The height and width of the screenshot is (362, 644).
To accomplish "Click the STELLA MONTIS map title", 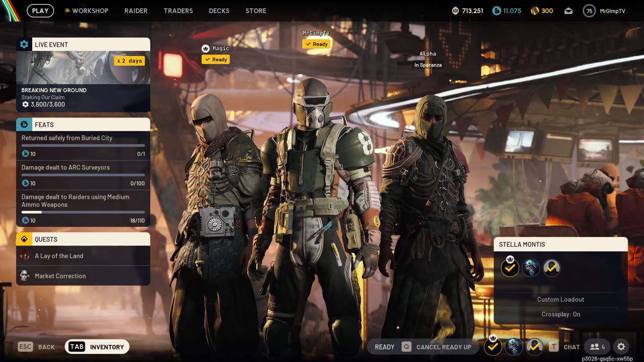I will point(522,244).
